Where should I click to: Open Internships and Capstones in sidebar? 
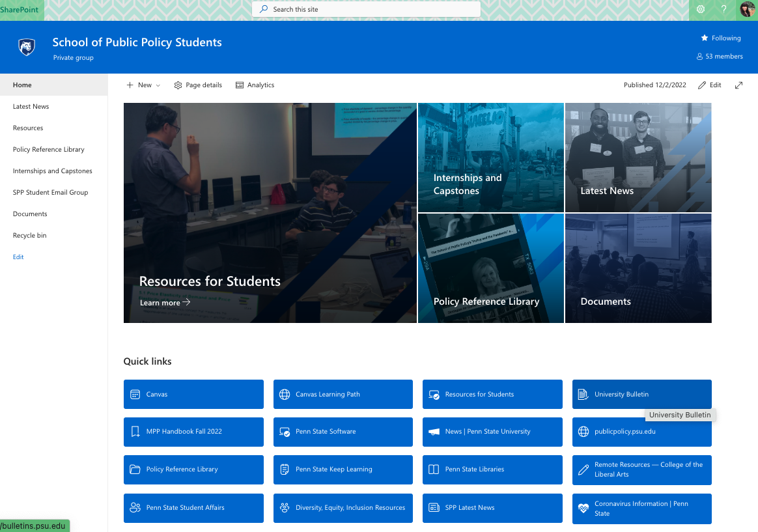click(53, 171)
